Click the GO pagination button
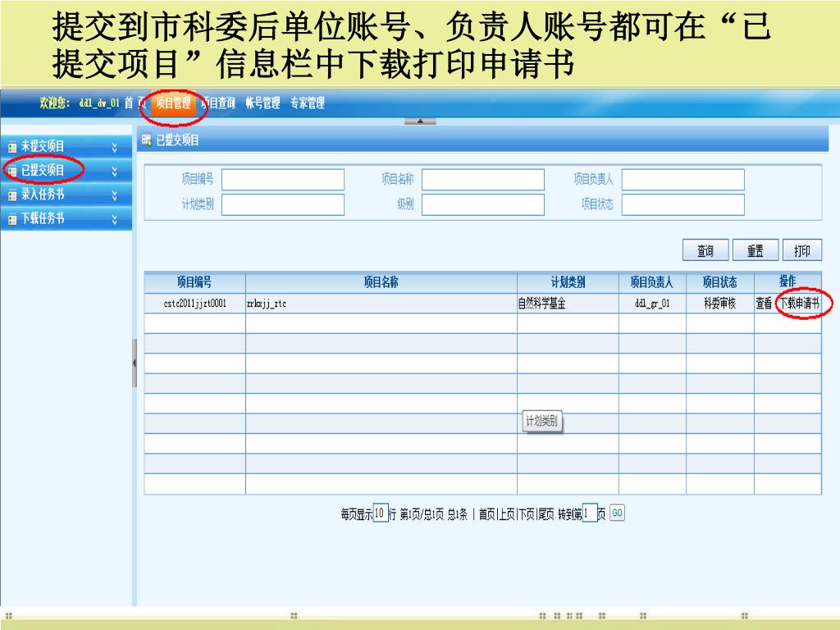 coord(617,513)
